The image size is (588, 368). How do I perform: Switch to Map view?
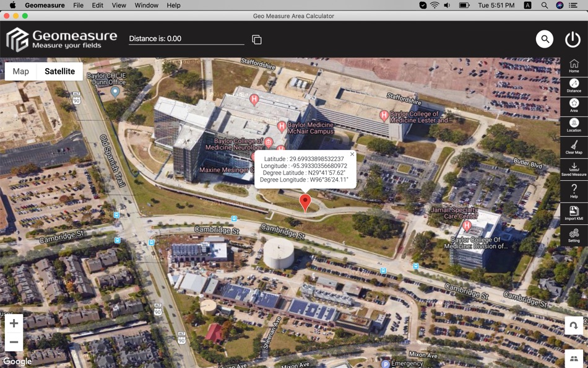click(20, 71)
